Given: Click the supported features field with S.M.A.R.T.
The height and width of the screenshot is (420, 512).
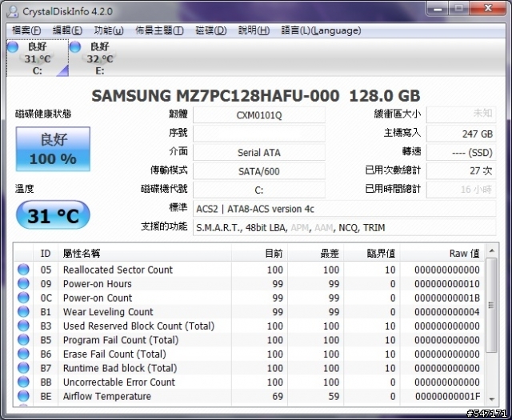Looking at the screenshot, I should point(345,227).
